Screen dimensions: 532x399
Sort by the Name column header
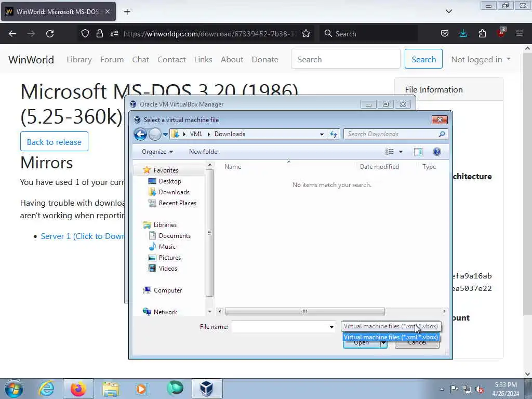pos(233,167)
